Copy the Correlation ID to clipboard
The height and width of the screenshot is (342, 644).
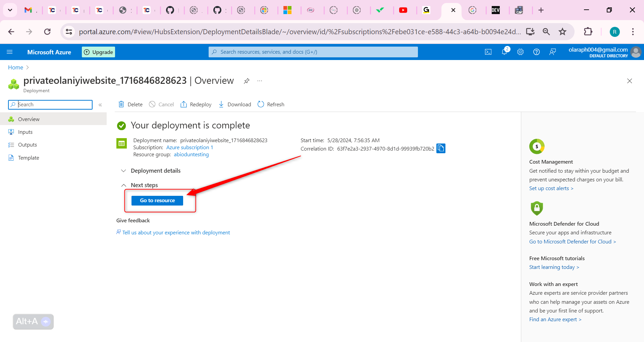coord(441,148)
